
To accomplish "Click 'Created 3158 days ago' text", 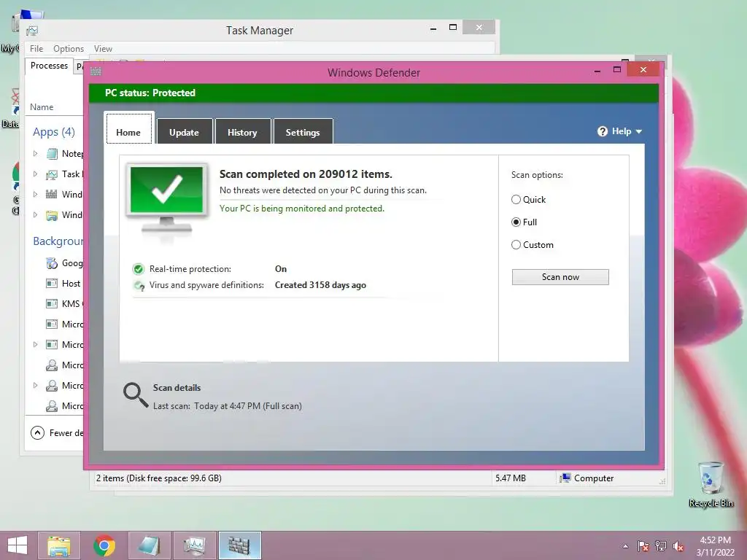I will click(321, 285).
